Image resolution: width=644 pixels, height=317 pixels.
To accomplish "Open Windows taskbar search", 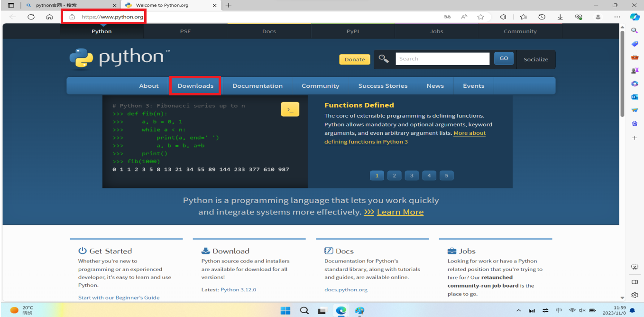I will 304,311.
